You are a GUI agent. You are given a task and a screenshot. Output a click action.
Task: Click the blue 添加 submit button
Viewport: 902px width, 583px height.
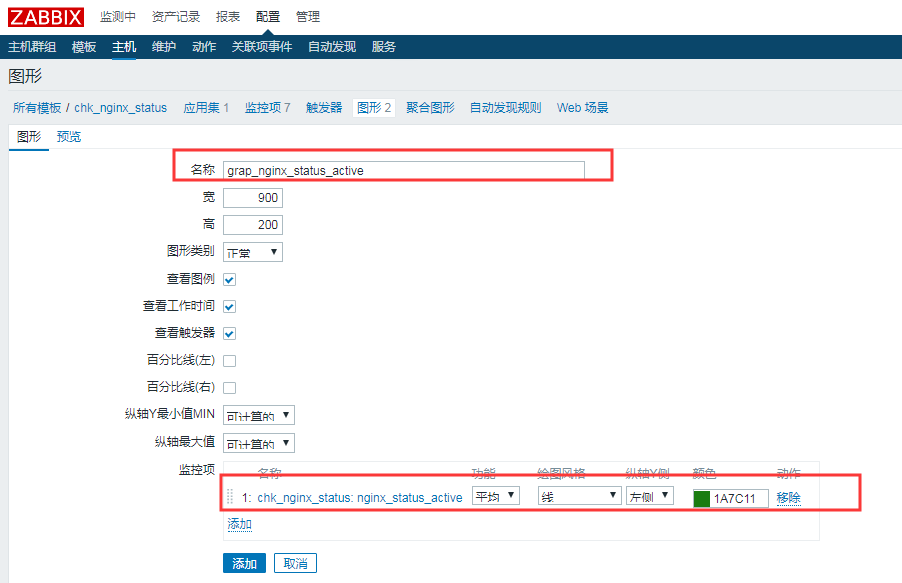point(244,563)
